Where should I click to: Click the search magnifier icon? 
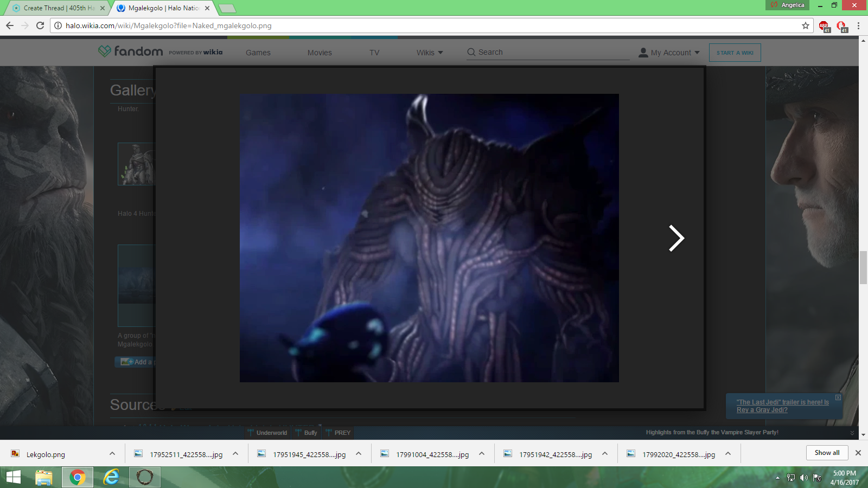pos(471,52)
